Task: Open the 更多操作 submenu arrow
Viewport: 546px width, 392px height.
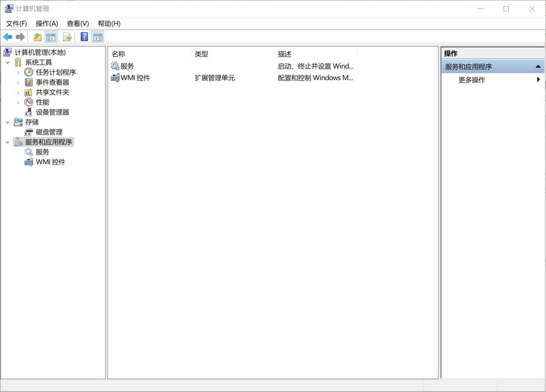Action: 538,80
